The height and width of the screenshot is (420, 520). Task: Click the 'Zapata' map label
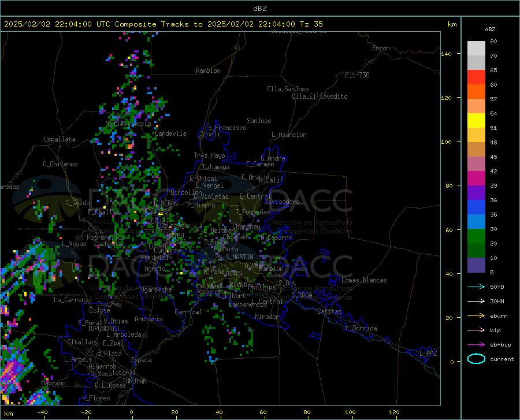coord(142,360)
